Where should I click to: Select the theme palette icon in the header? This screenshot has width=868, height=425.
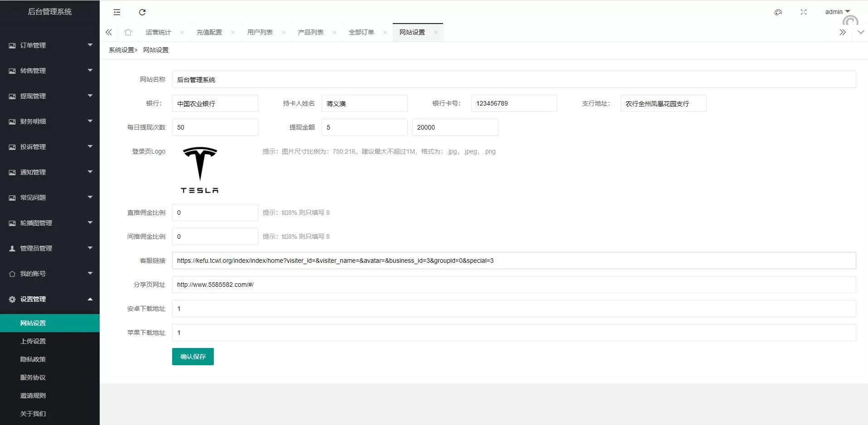click(x=778, y=12)
